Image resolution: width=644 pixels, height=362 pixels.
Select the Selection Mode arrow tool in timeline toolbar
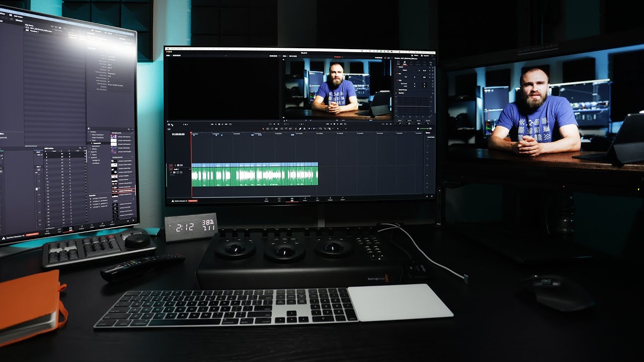(x=263, y=128)
